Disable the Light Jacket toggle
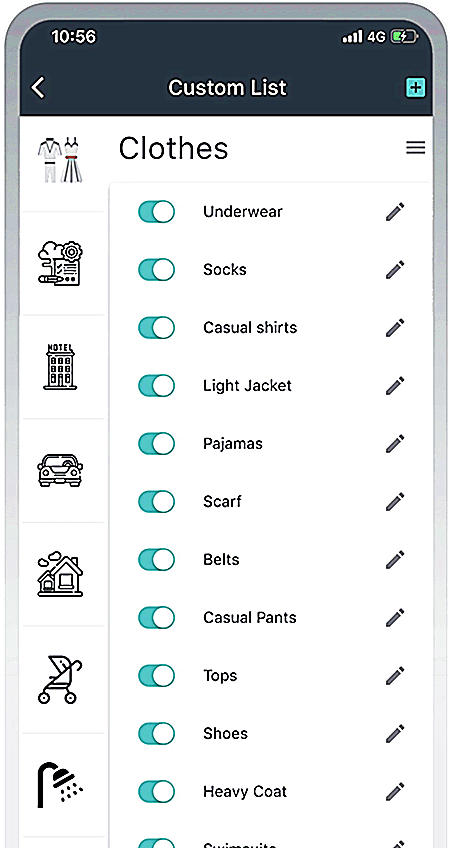Image resolution: width=450 pixels, height=848 pixels. (156, 386)
